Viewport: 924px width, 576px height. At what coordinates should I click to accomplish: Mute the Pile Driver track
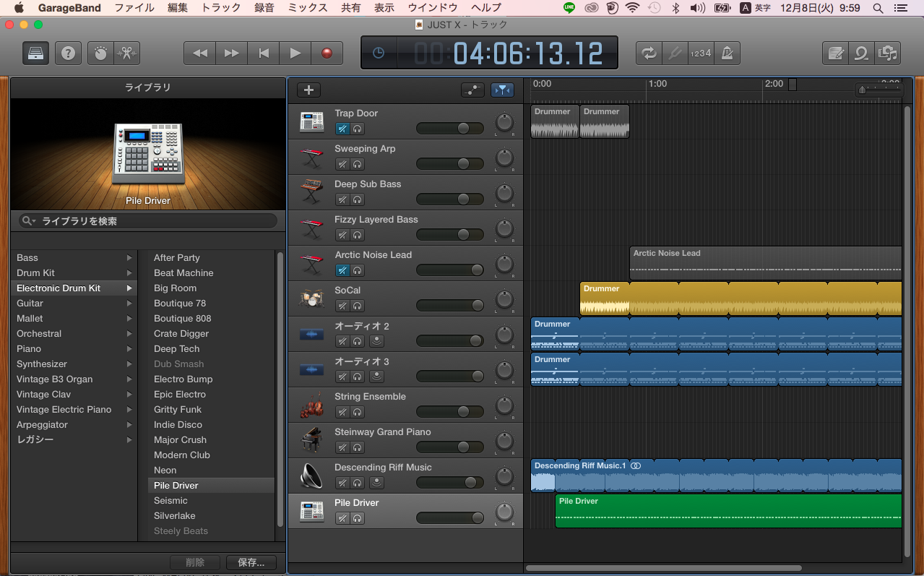coord(342,518)
